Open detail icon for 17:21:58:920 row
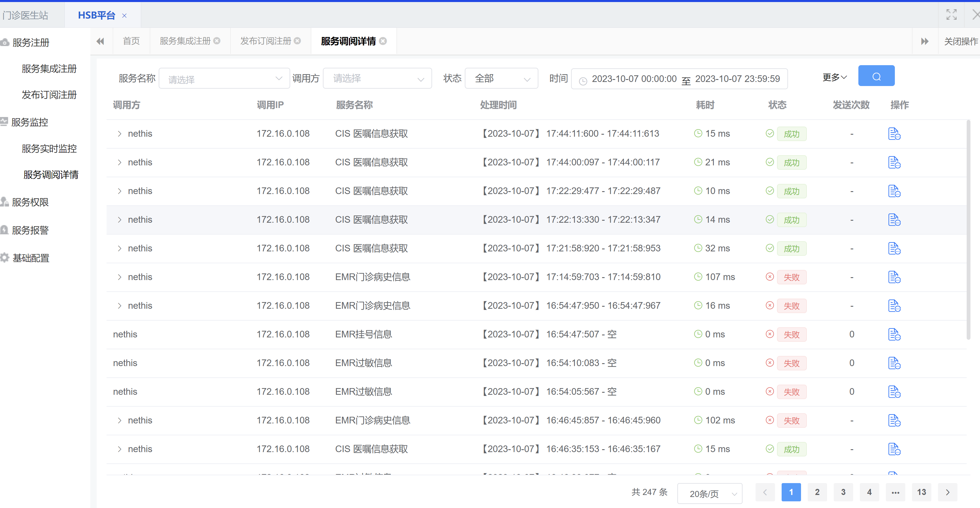The width and height of the screenshot is (980, 508). click(x=894, y=248)
